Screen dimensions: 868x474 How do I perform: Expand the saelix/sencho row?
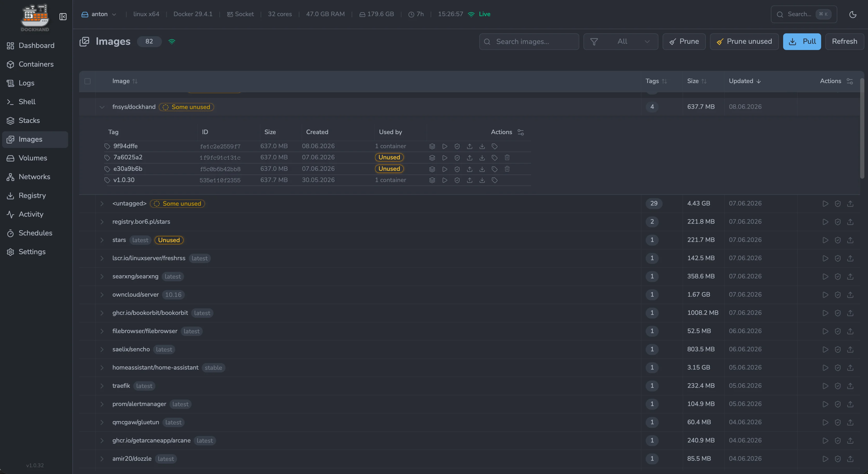(x=102, y=349)
